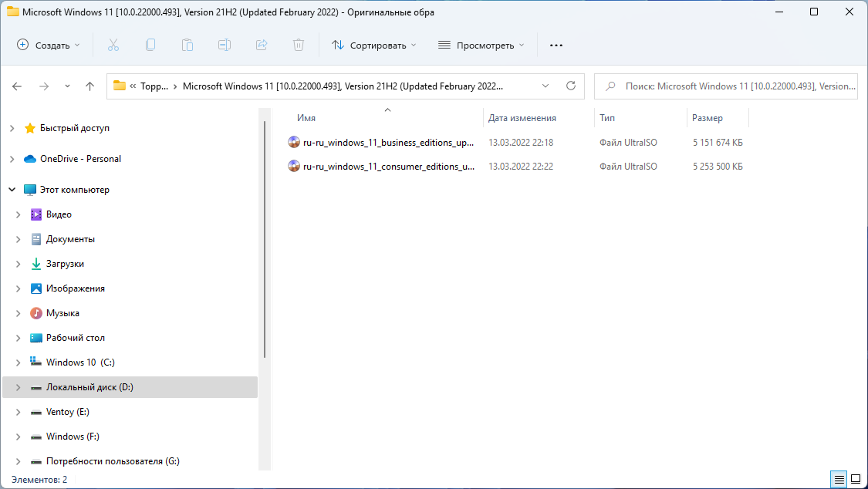
Task: Click the Cut scissors icon
Action: (113, 46)
